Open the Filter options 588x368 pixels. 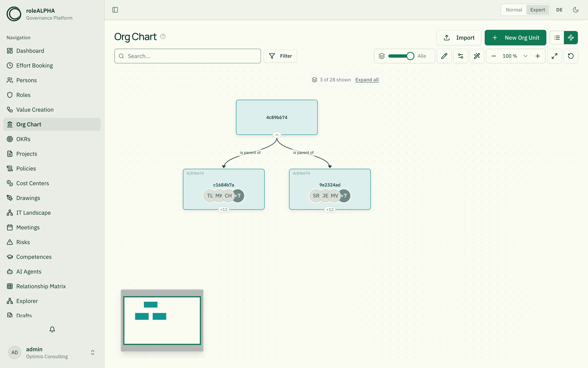(280, 56)
